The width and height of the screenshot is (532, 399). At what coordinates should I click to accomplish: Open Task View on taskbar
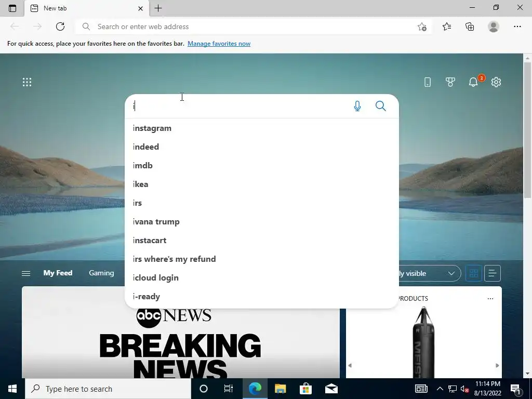(229, 389)
